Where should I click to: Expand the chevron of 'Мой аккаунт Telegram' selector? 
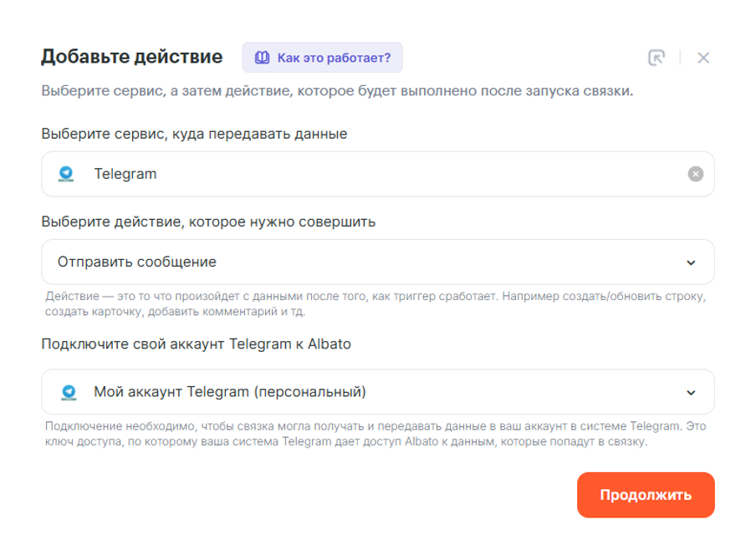pyautogui.click(x=691, y=393)
